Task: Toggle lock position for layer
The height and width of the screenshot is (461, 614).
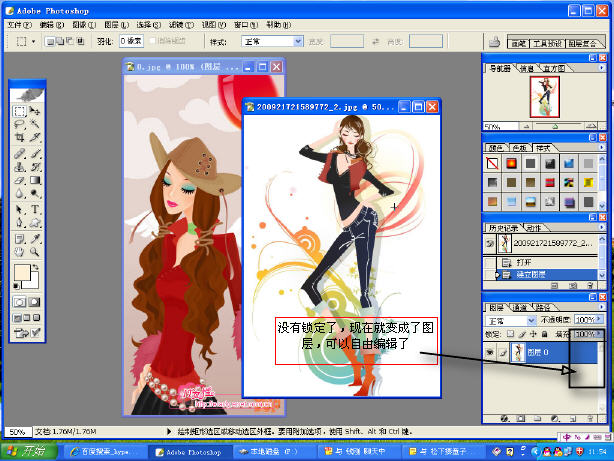Action: pos(533,334)
